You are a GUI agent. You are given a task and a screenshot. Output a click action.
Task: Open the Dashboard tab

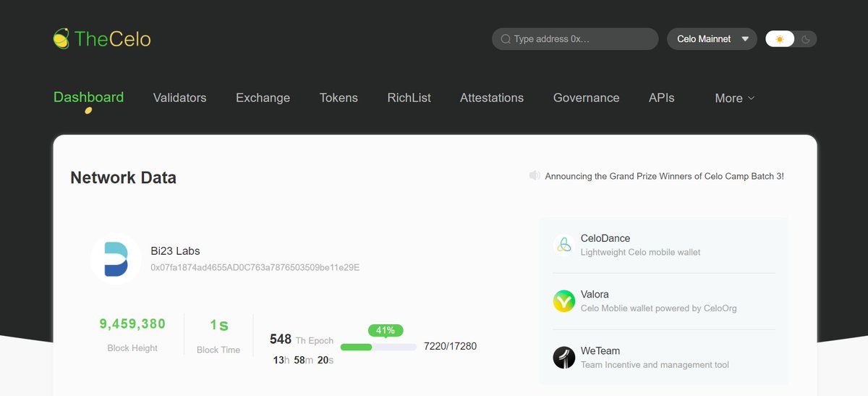tap(88, 97)
